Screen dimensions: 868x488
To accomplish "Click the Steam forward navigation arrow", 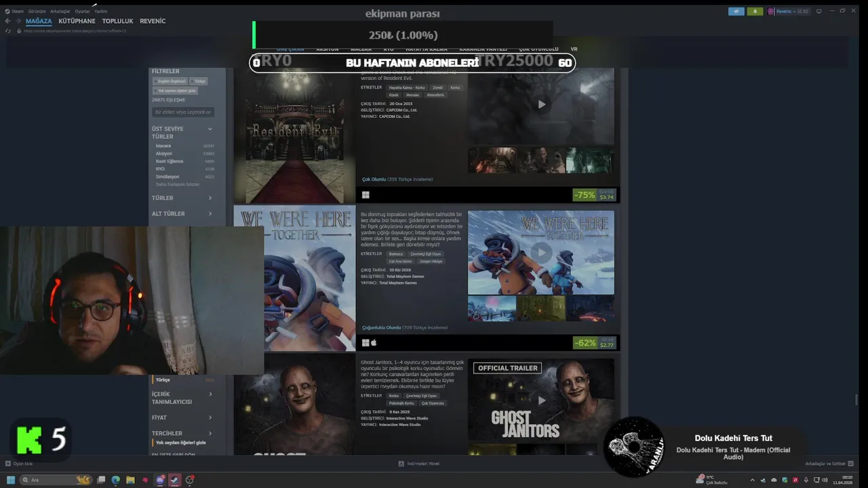I will point(18,21).
